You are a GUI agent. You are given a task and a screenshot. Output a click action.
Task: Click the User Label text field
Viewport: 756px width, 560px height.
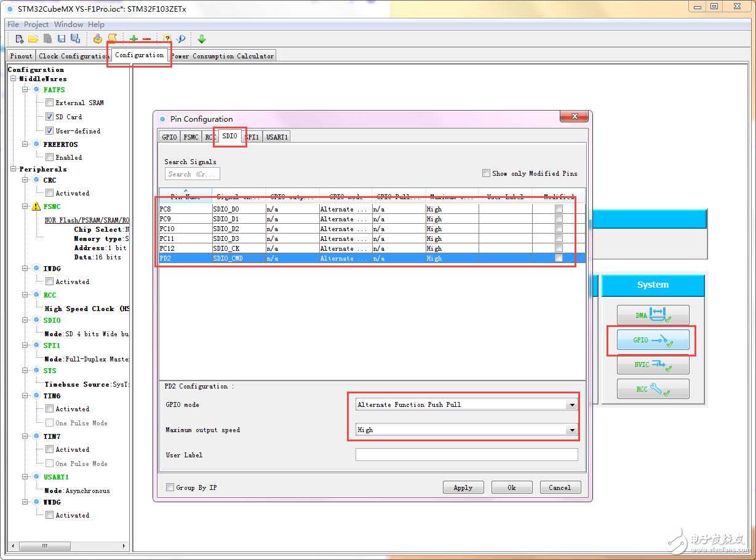point(466,455)
